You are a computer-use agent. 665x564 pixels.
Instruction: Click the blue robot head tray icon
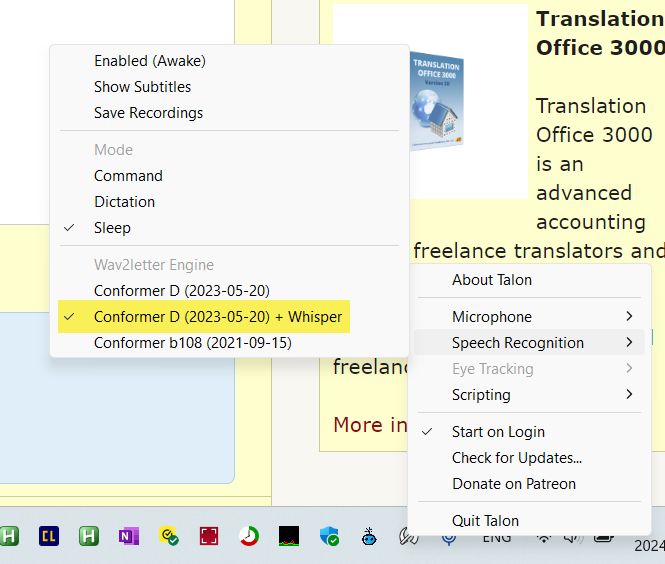pos(369,536)
